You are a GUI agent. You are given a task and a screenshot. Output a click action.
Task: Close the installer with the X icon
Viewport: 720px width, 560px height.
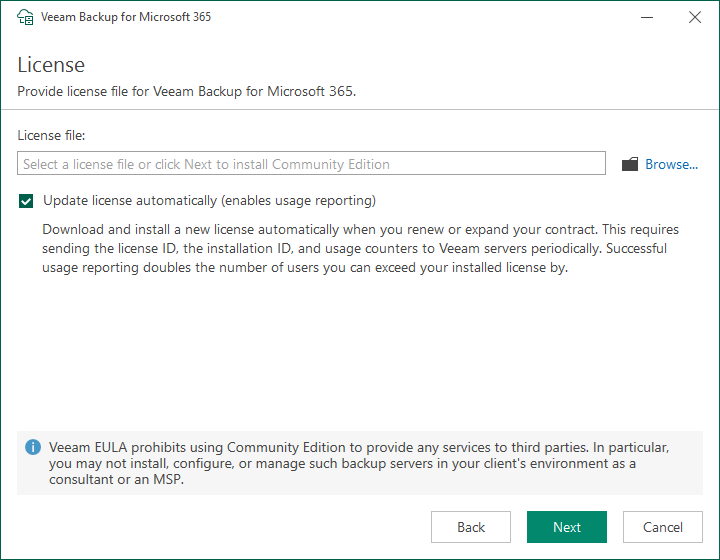click(x=695, y=17)
